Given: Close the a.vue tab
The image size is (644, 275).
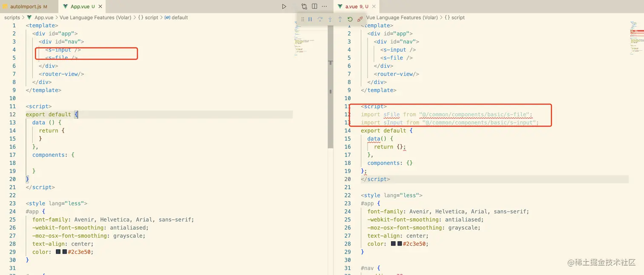Looking at the screenshot, I should point(374,6).
